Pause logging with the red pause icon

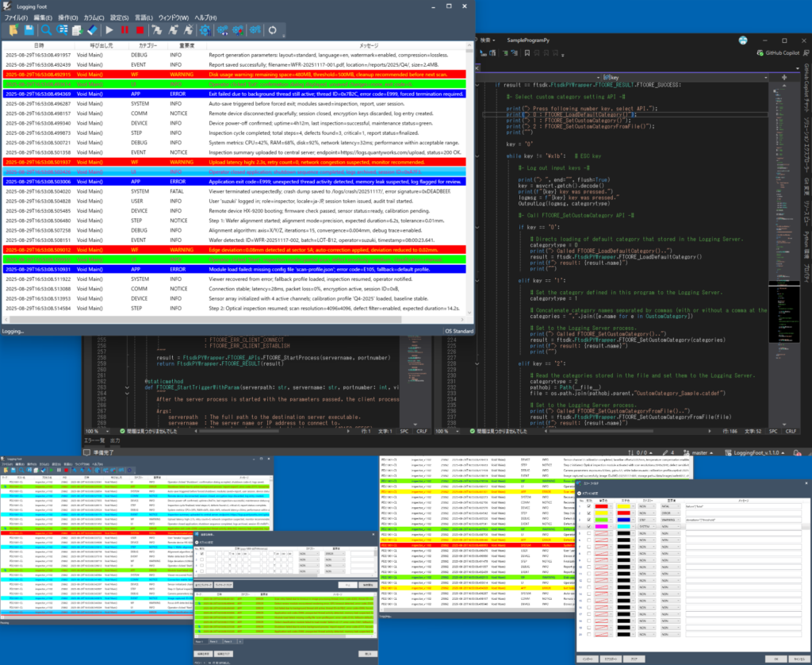[x=124, y=29]
